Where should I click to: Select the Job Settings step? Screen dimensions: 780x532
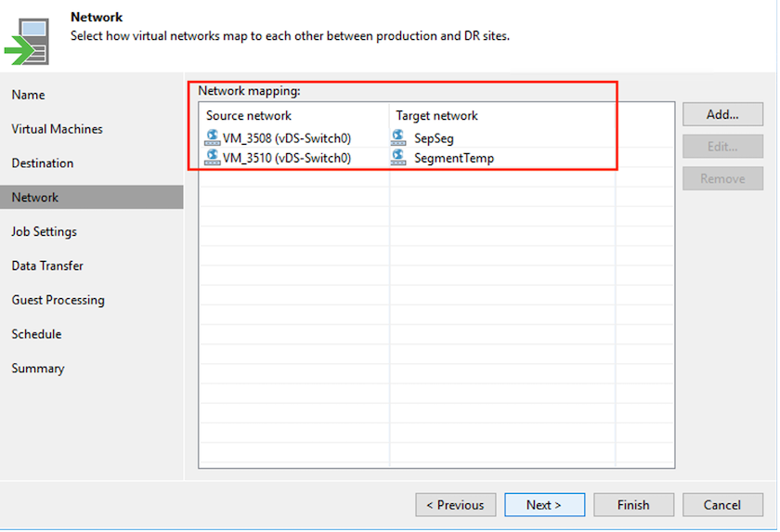44,232
